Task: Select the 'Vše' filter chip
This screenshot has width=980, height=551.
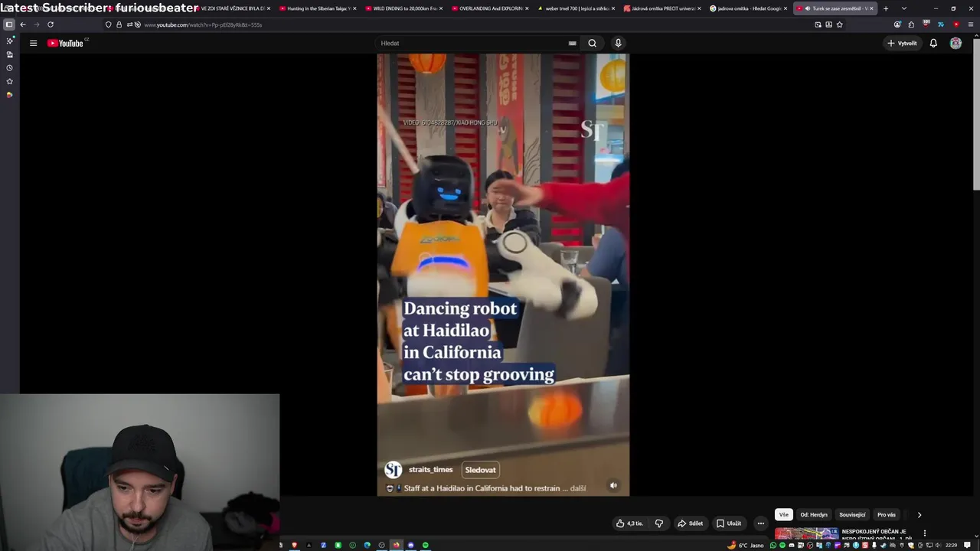Action: [783, 515]
